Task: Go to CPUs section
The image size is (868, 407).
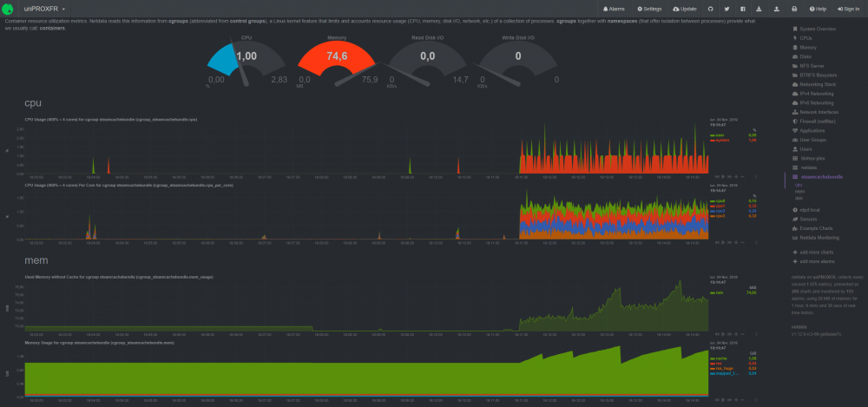Action: coord(802,38)
